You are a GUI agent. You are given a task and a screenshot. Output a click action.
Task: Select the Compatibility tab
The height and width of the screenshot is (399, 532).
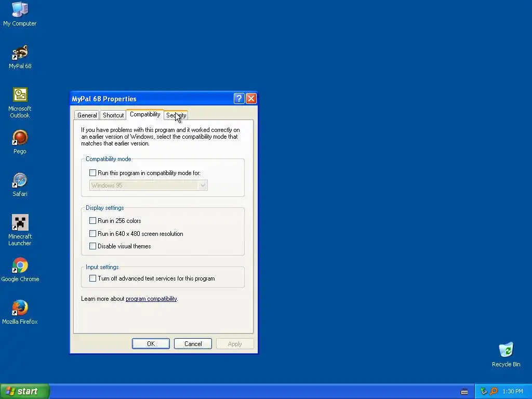145,114
